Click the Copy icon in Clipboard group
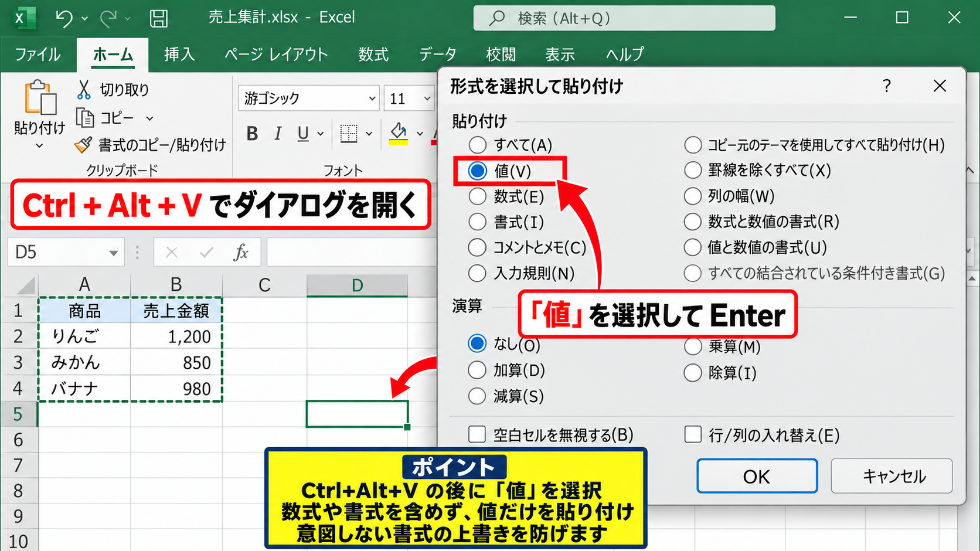This screenshot has height=551, width=980. click(x=85, y=118)
